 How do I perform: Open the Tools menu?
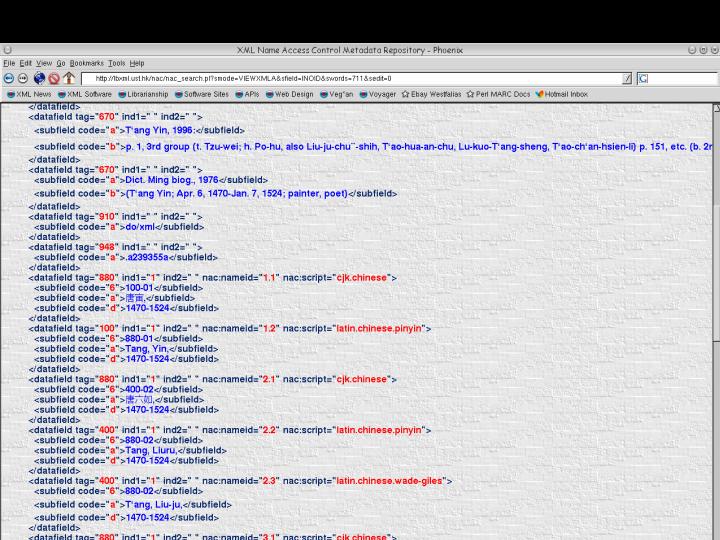[x=117, y=63]
